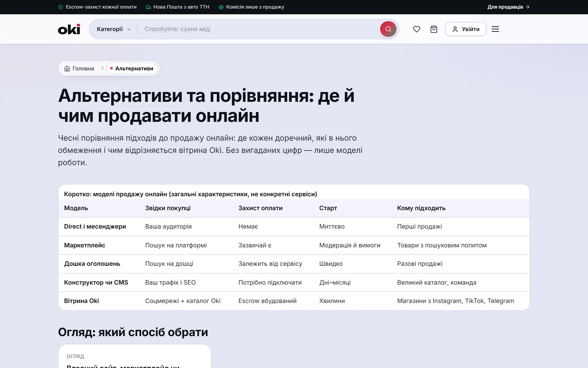
Task: Open the Для продавців link
Action: [x=508, y=7]
